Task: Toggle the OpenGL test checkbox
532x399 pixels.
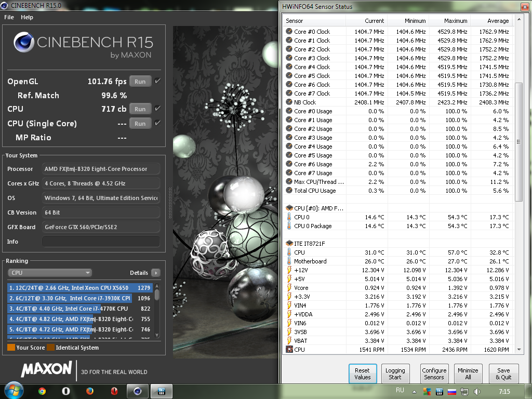Action: click(157, 81)
